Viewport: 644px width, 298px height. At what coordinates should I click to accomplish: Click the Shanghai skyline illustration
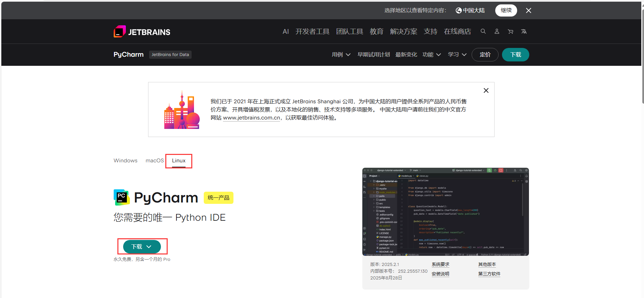coord(182,110)
